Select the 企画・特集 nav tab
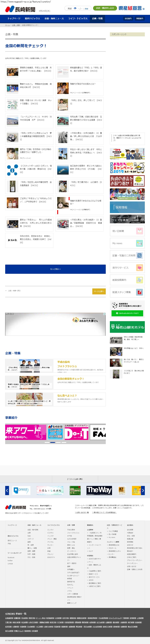Image resolution: width=150 pixels, height=644 pixels. click(97, 18)
